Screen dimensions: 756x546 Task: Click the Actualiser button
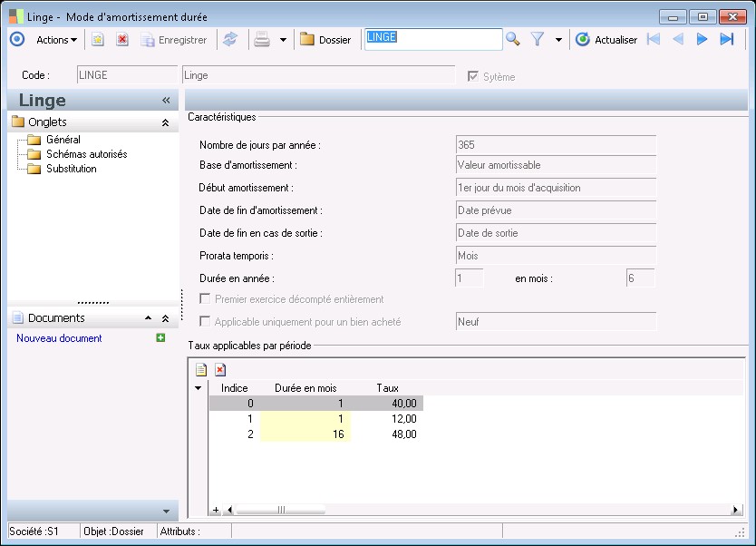click(x=606, y=40)
